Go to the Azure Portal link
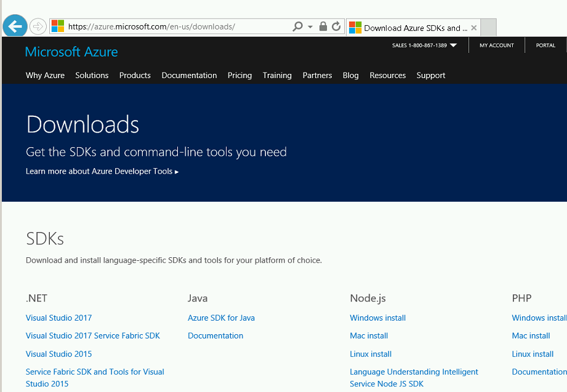Image resolution: width=567 pixels, height=392 pixels. (x=545, y=45)
